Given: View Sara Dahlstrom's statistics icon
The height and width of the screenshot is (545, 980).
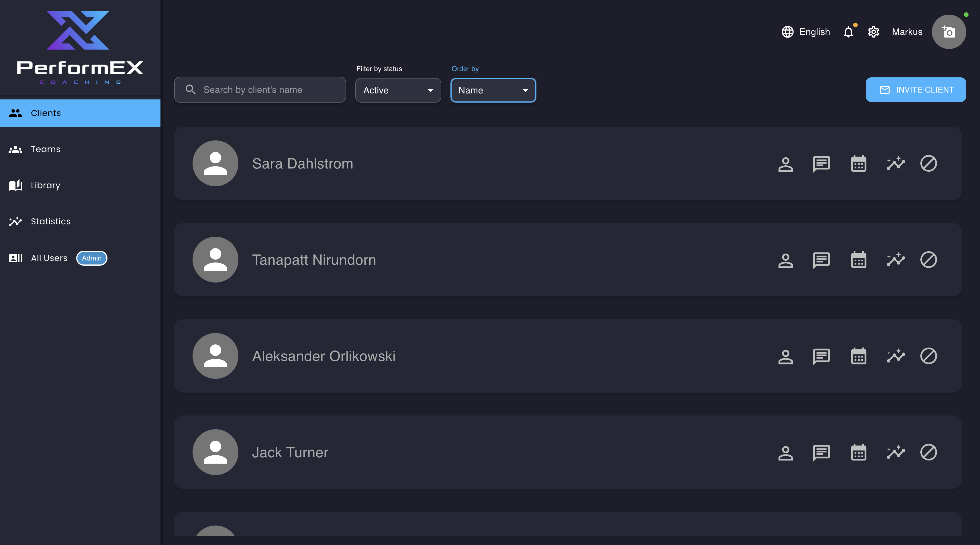Looking at the screenshot, I should (x=895, y=164).
